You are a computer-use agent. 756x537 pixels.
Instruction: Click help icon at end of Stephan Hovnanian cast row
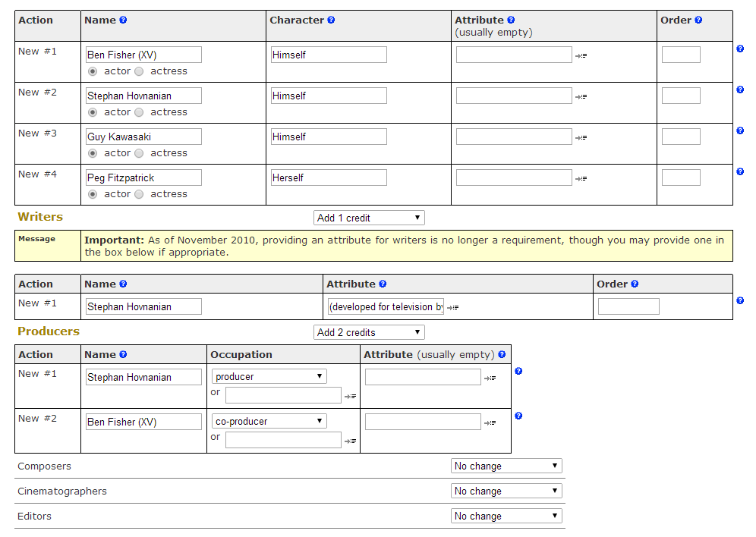pyautogui.click(x=740, y=89)
